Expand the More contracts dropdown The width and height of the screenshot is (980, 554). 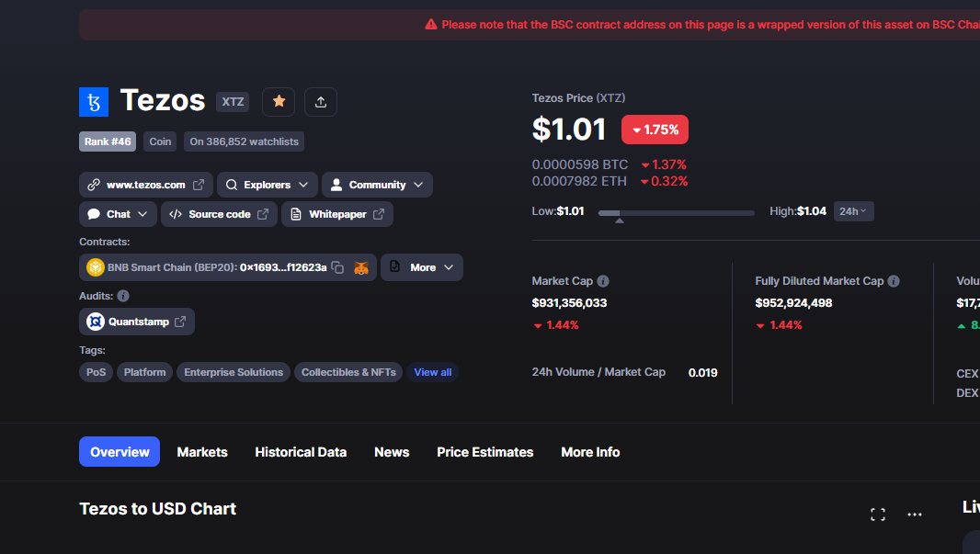422,267
